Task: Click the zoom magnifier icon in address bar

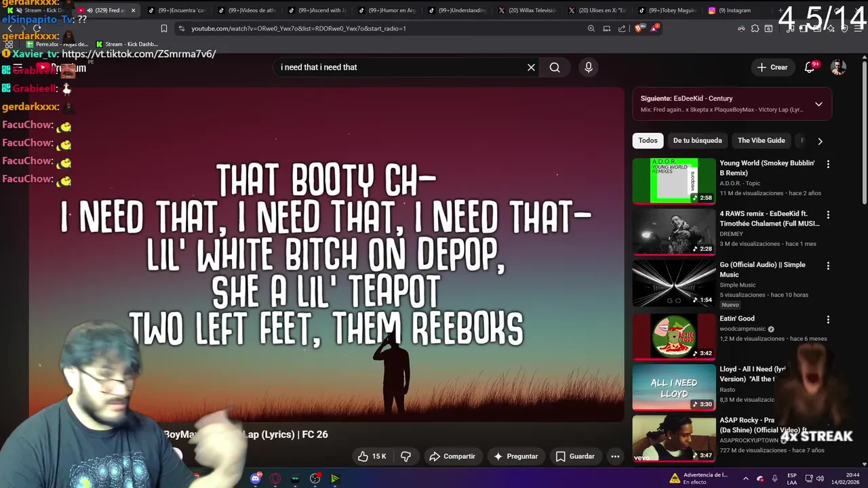Action: coord(591,28)
